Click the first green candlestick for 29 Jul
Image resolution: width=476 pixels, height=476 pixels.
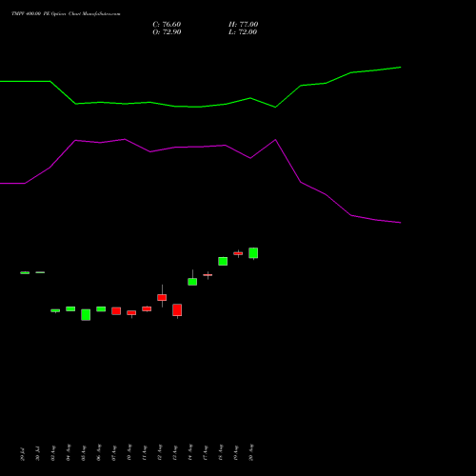coord(25,272)
